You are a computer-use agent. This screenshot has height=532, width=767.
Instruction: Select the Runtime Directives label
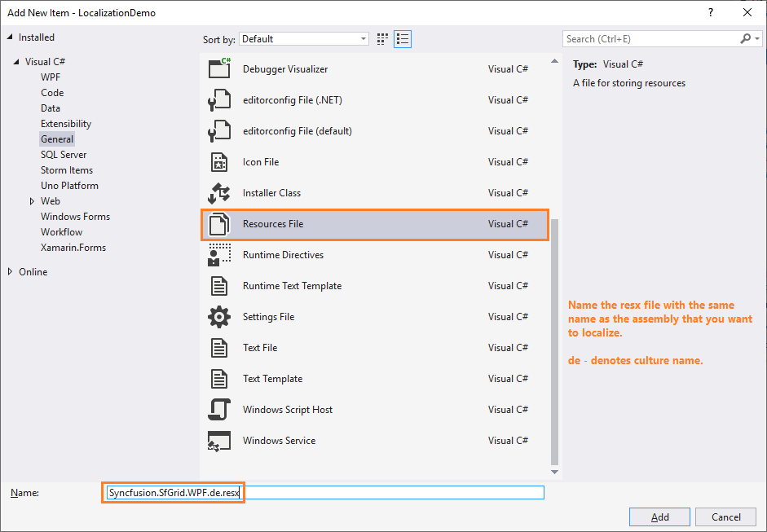283,255
